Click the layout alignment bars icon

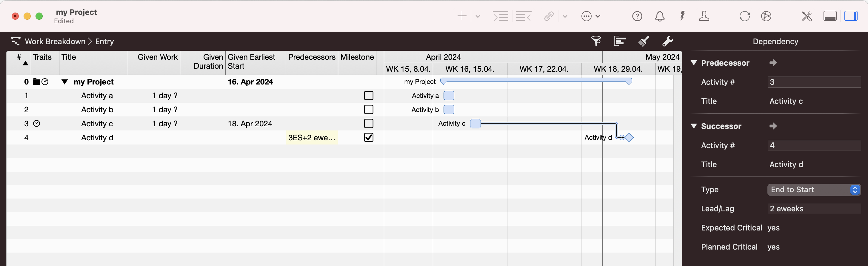click(x=620, y=41)
